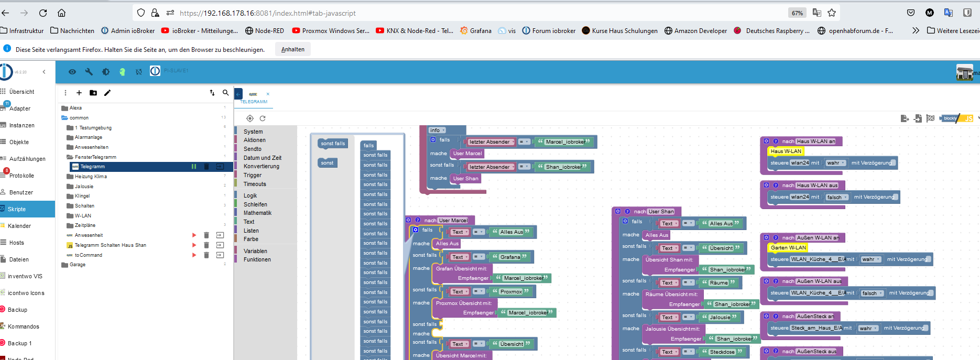Sort scripts with the up-down arrows icon

(212, 93)
